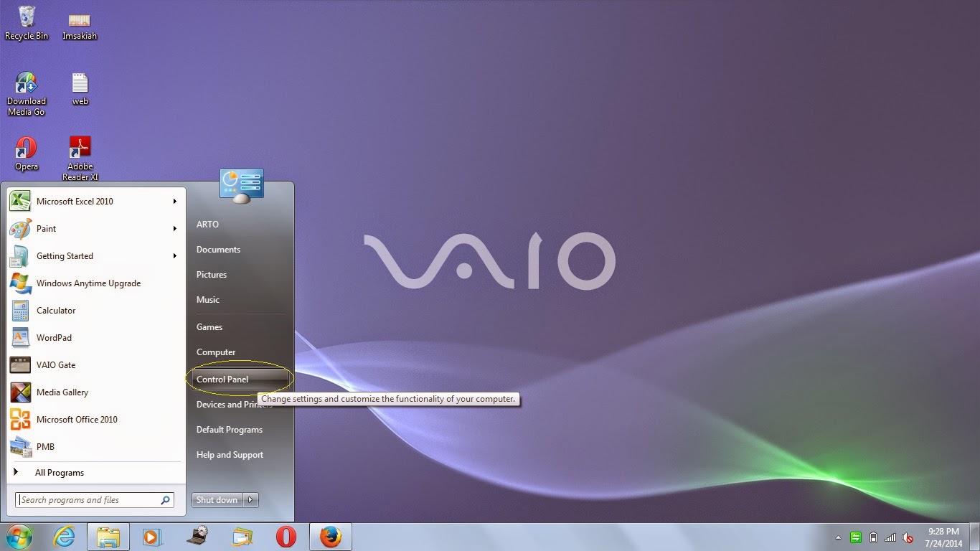The width and height of the screenshot is (980, 551).
Task: Click the Search programs and files box
Action: (x=94, y=500)
